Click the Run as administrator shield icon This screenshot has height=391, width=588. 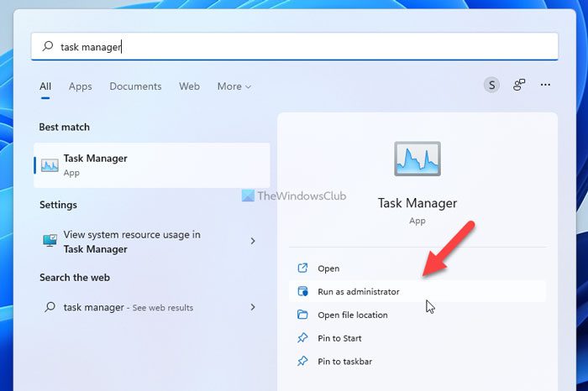302,291
